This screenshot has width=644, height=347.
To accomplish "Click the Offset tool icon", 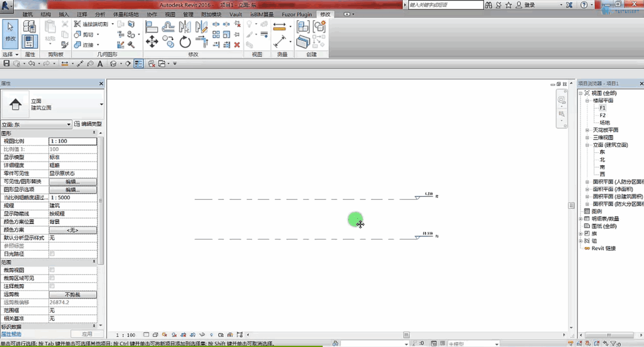I will click(168, 27).
